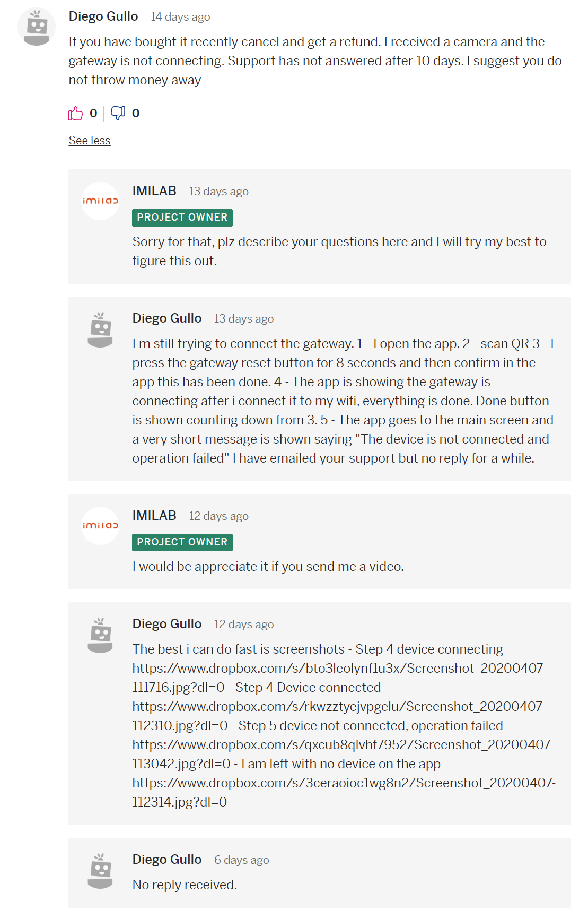Click the '13 days ago' timestamp on Diego's reply
Viewport: 588px width, 919px height.
244,319
